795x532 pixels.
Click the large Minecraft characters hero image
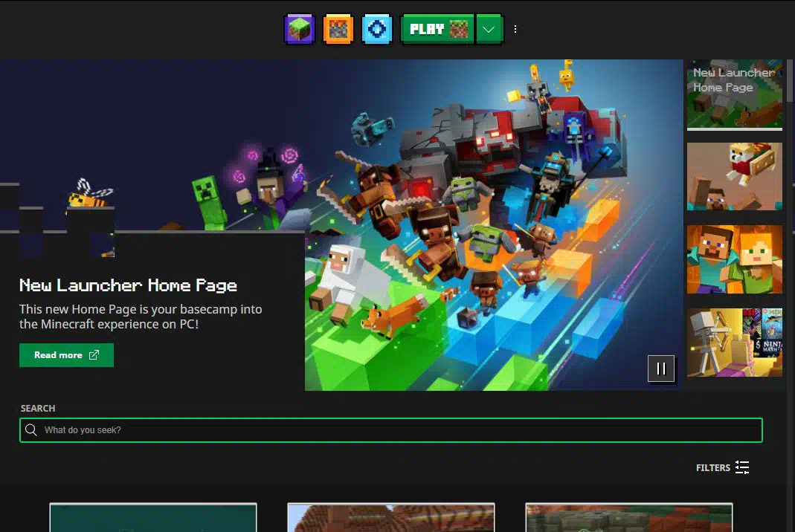point(493,225)
